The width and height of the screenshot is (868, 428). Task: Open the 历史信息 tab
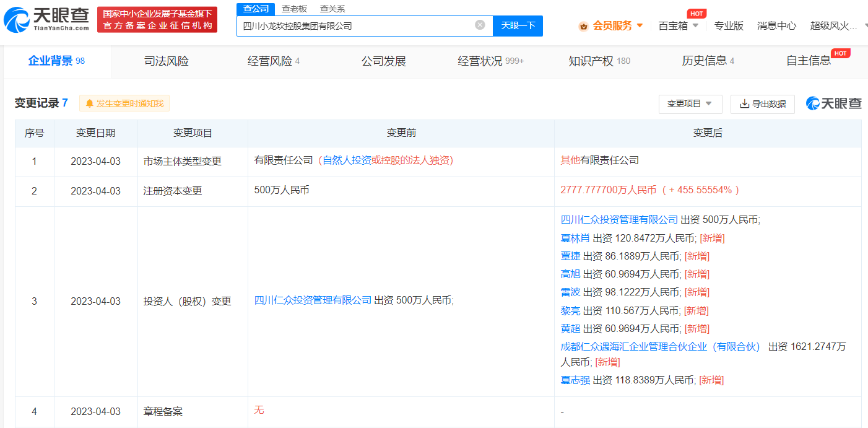708,61
